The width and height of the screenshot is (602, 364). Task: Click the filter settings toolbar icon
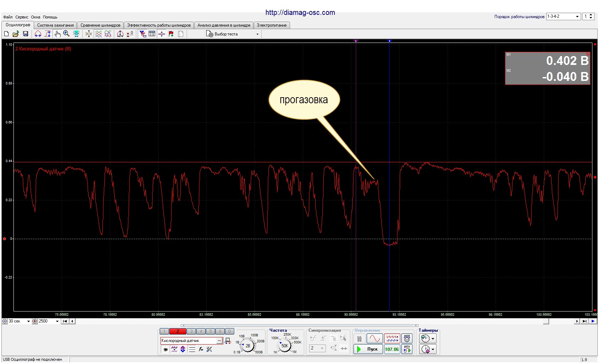[x=143, y=34]
